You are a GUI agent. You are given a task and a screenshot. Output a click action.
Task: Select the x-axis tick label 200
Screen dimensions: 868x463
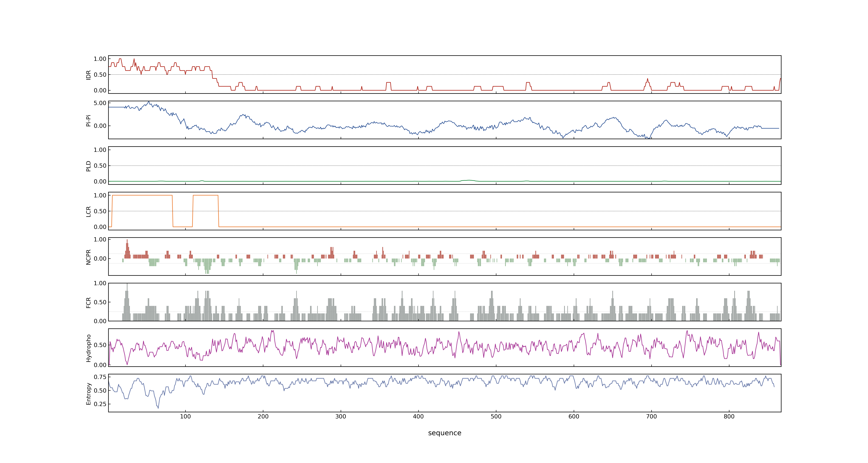(263, 416)
